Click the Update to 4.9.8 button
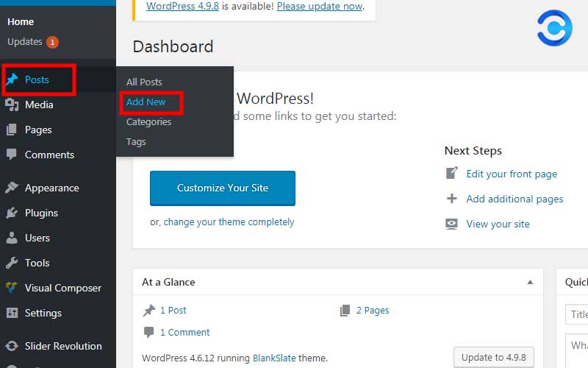This screenshot has width=588, height=368. (493, 358)
